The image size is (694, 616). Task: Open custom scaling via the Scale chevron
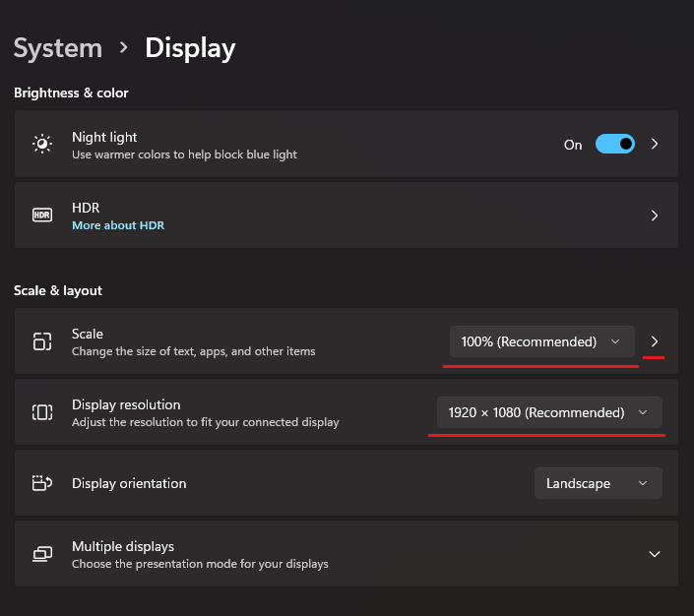(655, 341)
